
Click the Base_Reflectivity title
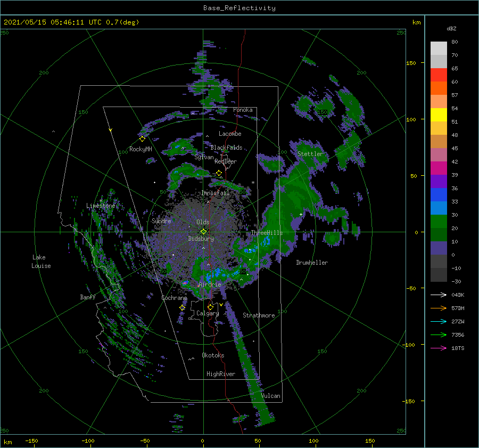pyautogui.click(x=240, y=8)
